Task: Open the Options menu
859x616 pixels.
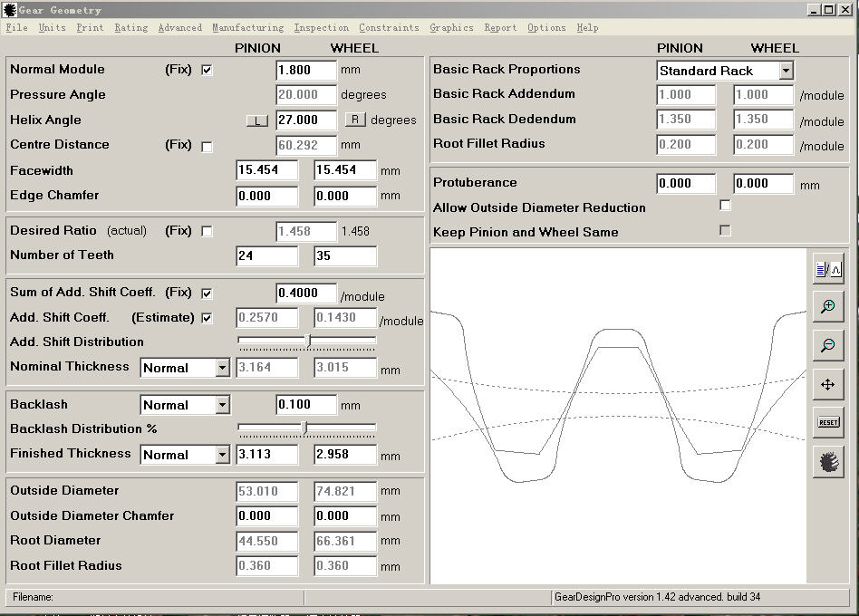Action: coord(546,27)
